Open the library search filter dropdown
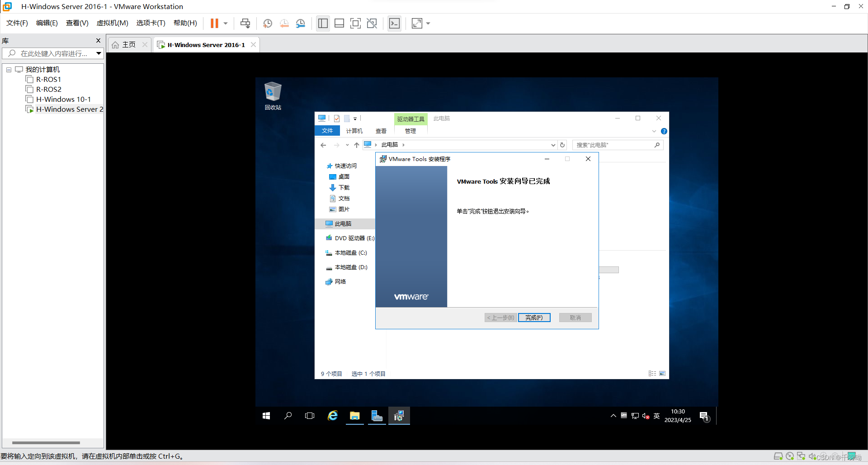This screenshot has height=465, width=868. tap(99, 53)
